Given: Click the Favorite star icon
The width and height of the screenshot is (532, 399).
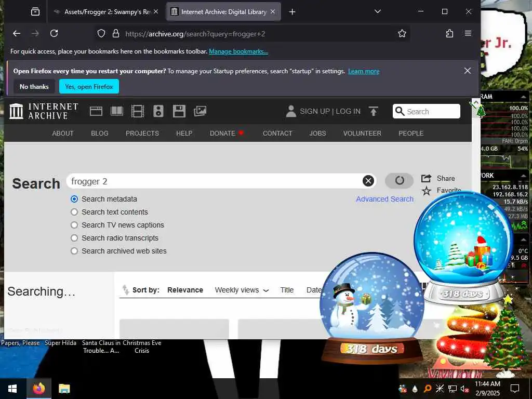Looking at the screenshot, I should tap(427, 191).
